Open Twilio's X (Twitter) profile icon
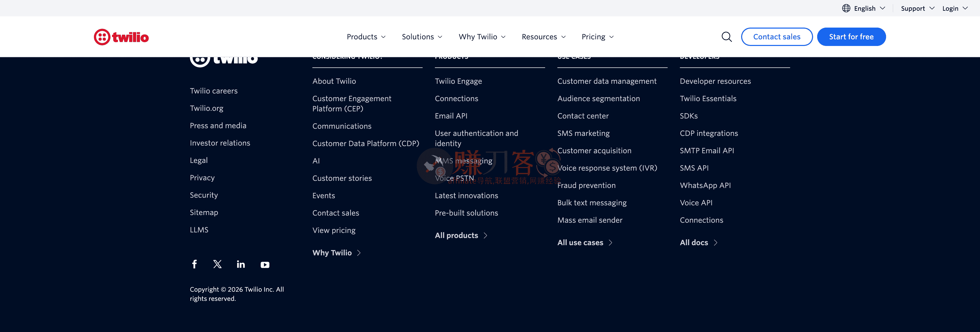 click(217, 264)
